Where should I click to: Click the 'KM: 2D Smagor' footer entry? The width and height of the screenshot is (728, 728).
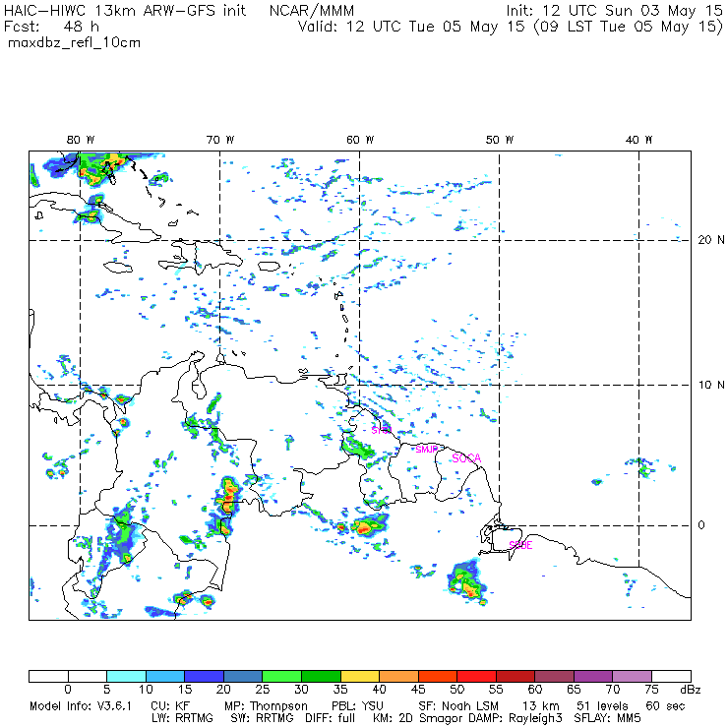tap(419, 718)
